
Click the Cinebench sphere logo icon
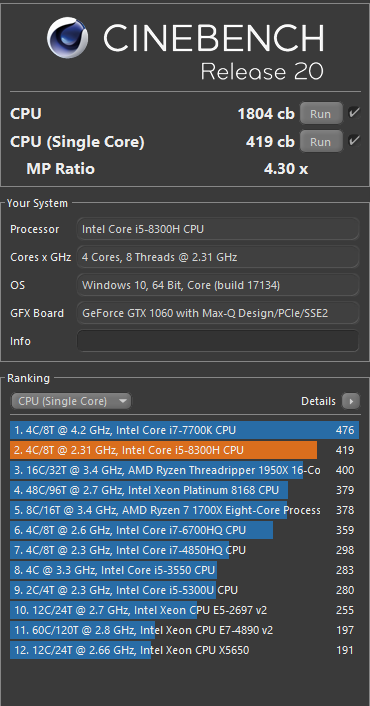click(68, 38)
